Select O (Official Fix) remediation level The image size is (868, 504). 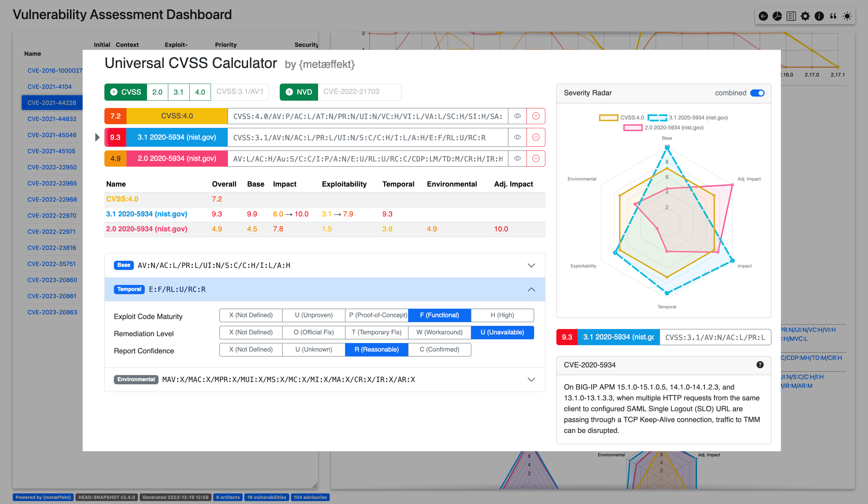[x=313, y=333]
